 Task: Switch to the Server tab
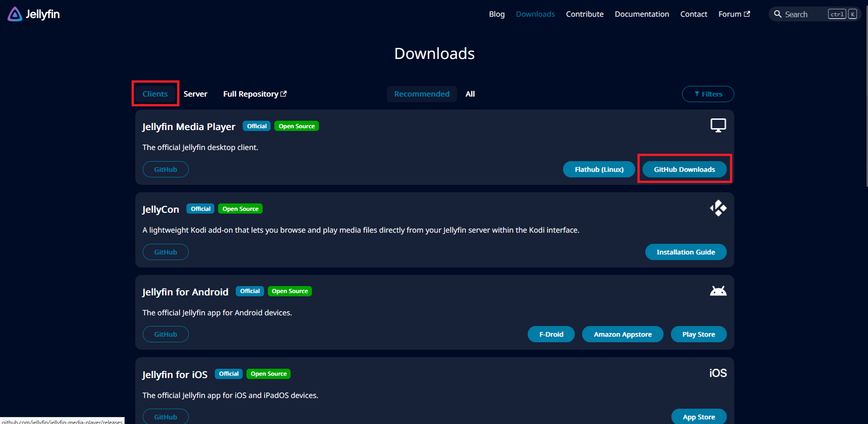[x=195, y=94]
